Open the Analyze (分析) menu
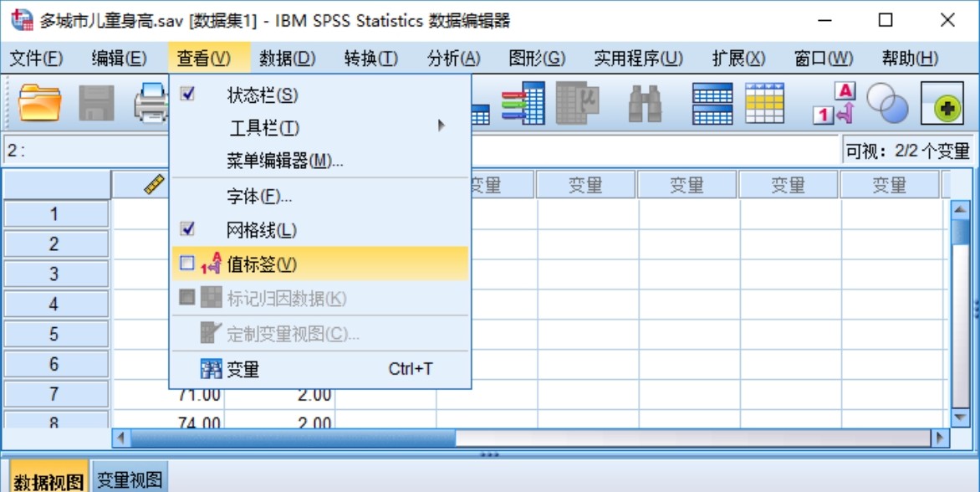The height and width of the screenshot is (492, 980). pos(454,59)
